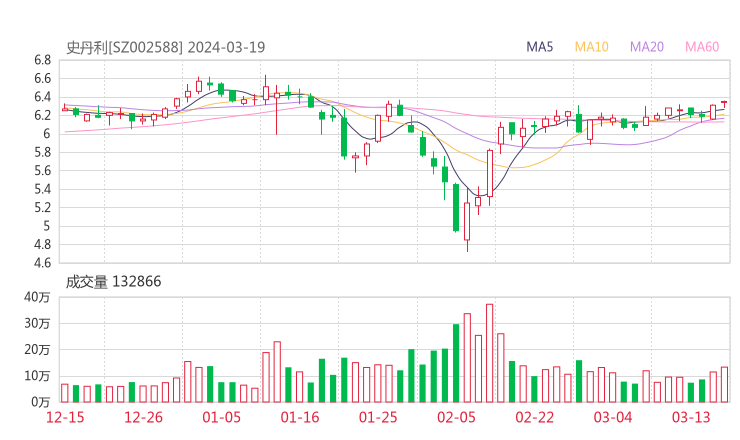Viewport: 740px width, 440px height.
Task: Click the 6.6 price axis value
Action: click(x=42, y=78)
